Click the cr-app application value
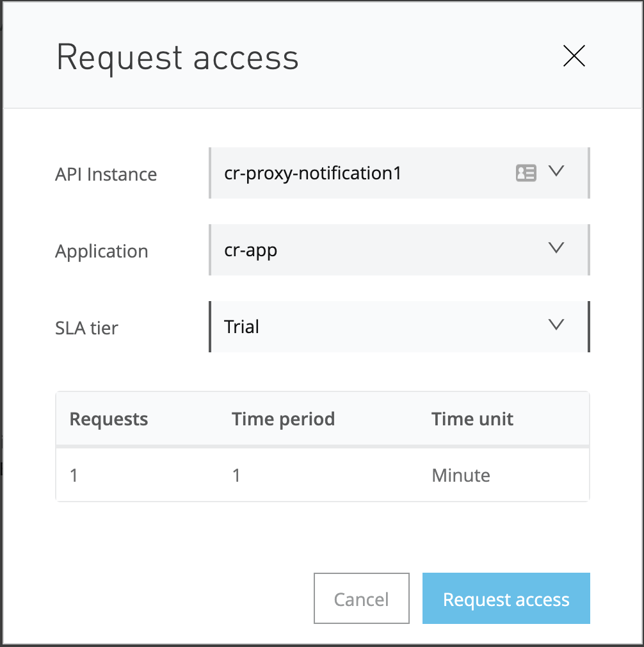This screenshot has width=644, height=647. pyautogui.click(x=251, y=250)
